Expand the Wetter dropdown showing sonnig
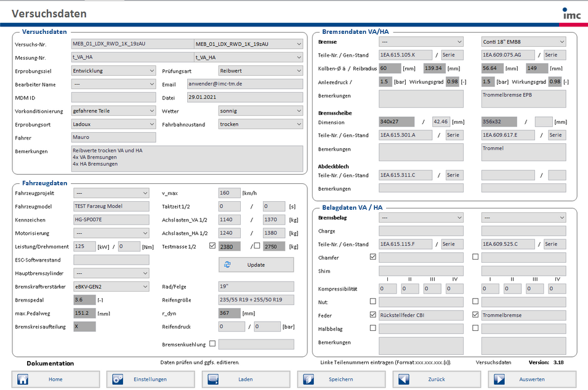This screenshot has width=588, height=390. pyautogui.click(x=299, y=111)
